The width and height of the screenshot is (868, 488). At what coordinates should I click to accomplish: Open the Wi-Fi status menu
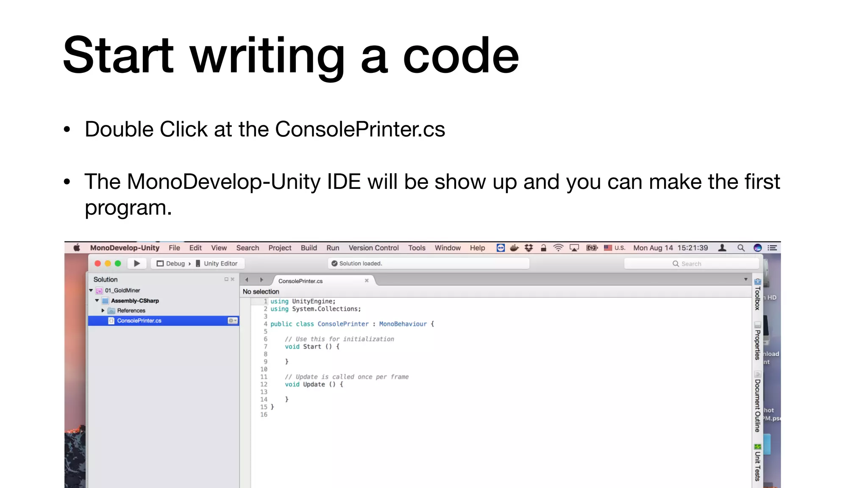(x=559, y=248)
